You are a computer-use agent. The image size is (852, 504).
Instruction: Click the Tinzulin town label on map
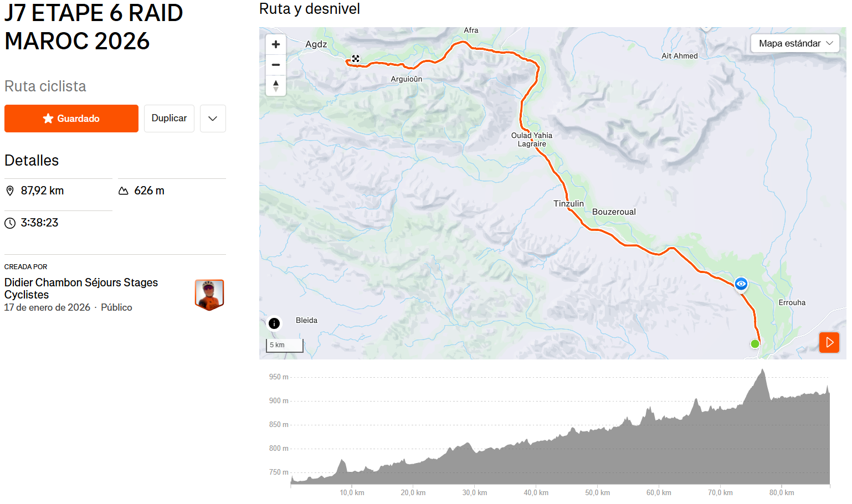(x=568, y=204)
